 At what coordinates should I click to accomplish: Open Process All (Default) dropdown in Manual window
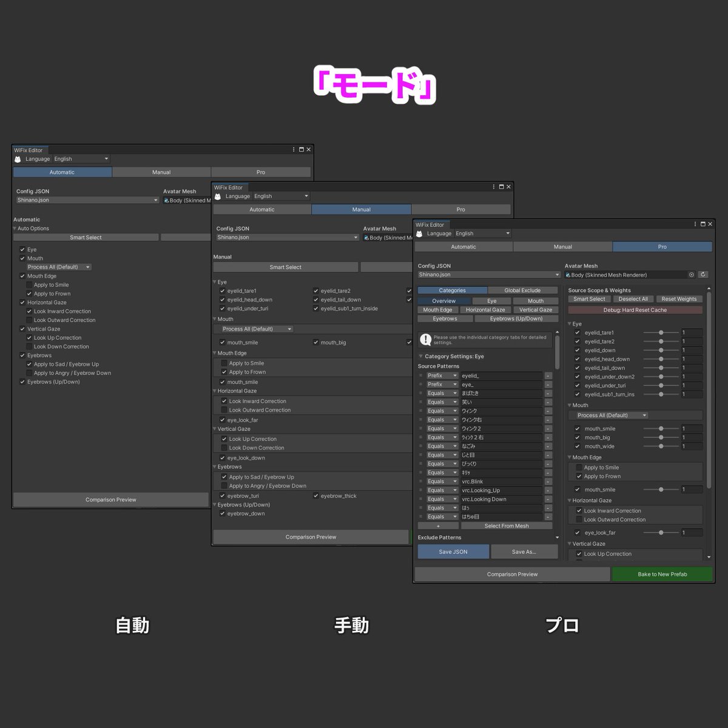[257, 329]
